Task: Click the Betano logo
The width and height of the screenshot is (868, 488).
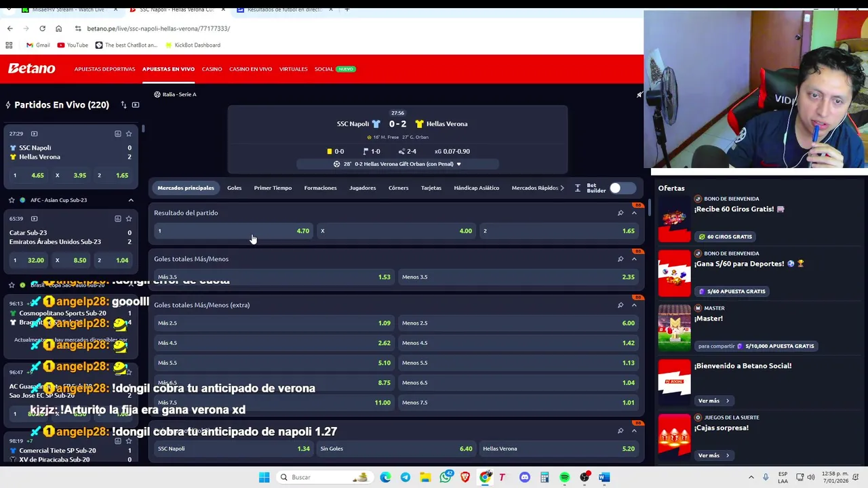Action: click(x=31, y=68)
